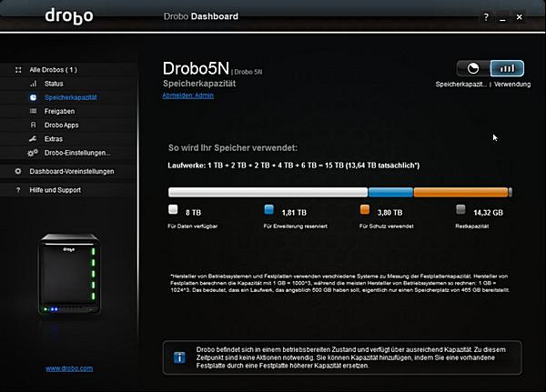Click the Für Erweiterung reserviert label
Screen dimensions: 546x392
(295, 226)
